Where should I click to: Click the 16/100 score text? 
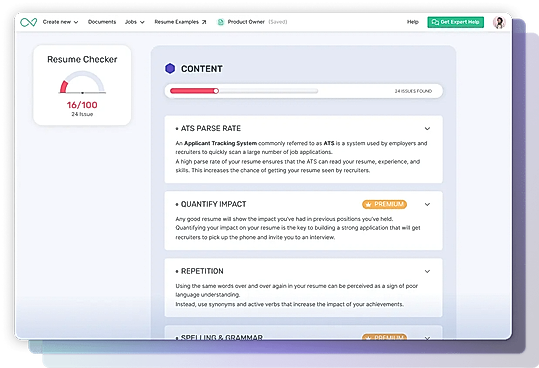point(82,105)
